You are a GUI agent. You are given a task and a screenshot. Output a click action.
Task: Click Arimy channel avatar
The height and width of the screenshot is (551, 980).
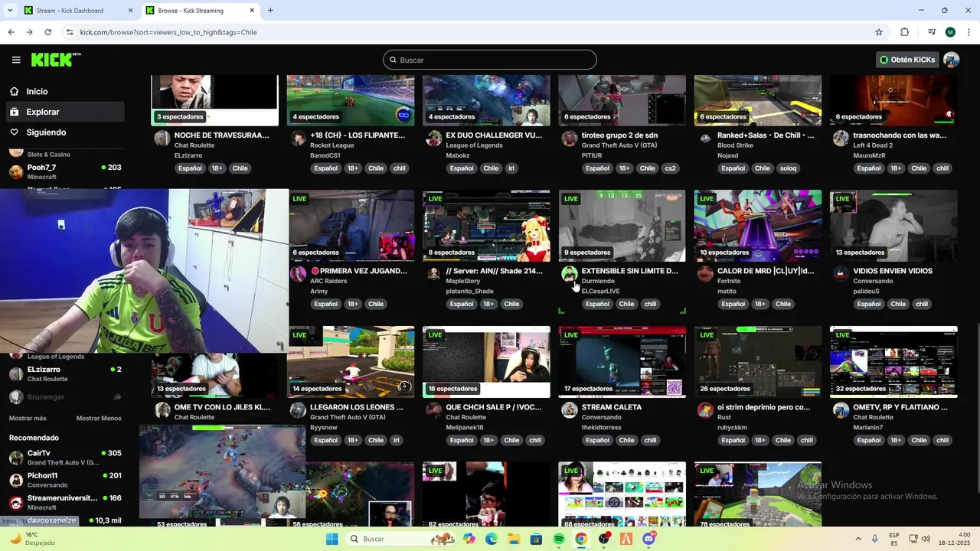298,274
